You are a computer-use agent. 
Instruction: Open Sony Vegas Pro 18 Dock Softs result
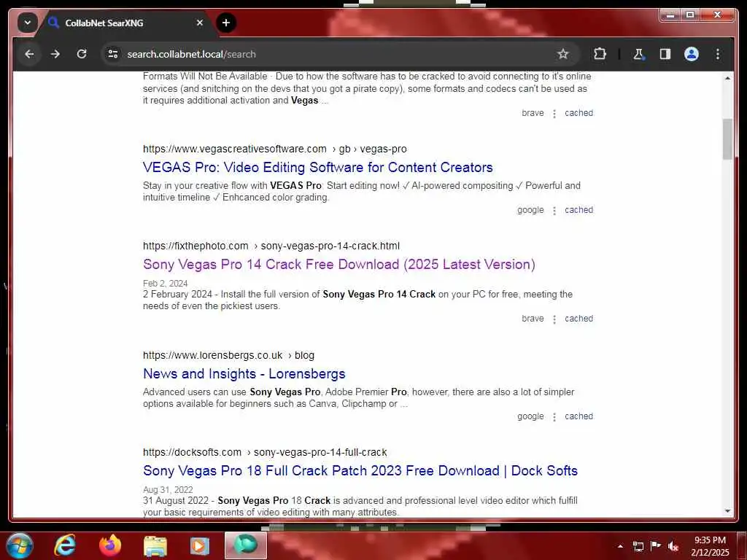coord(360,471)
